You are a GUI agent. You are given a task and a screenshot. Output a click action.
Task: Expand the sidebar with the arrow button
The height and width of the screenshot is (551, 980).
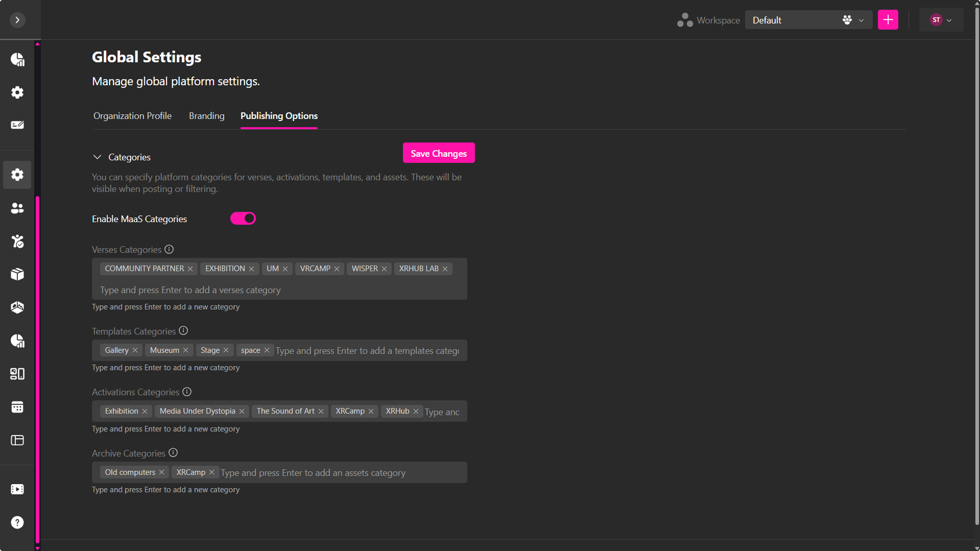point(17,20)
